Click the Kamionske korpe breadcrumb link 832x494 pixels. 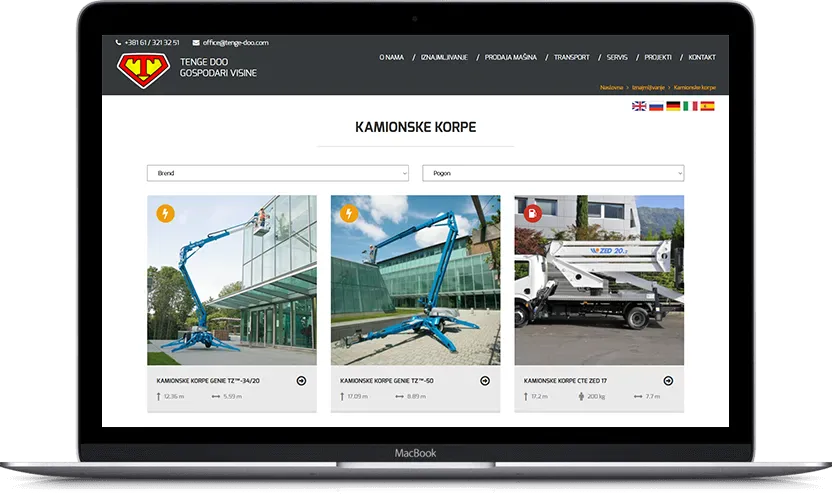point(695,88)
